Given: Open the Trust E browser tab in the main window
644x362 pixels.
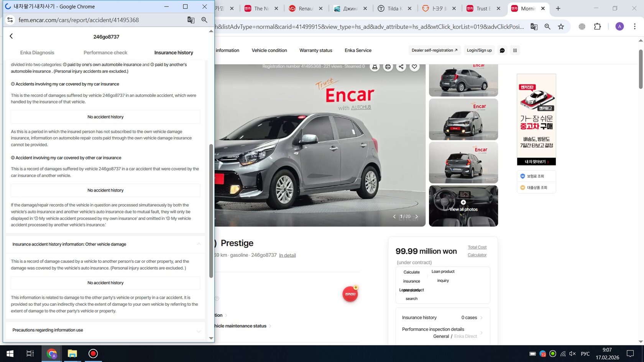Looking at the screenshot, I should (483, 8).
